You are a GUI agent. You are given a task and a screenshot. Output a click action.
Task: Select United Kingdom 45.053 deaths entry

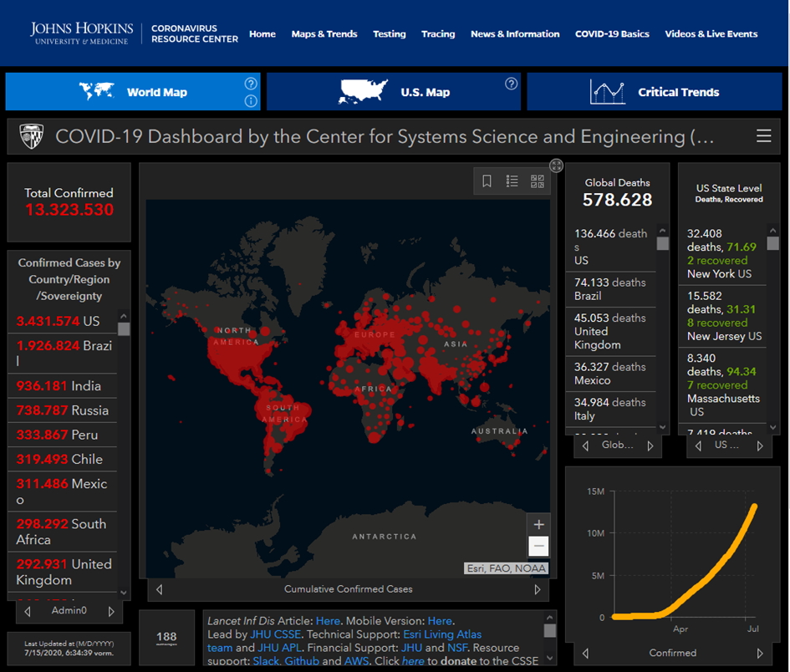point(612,332)
